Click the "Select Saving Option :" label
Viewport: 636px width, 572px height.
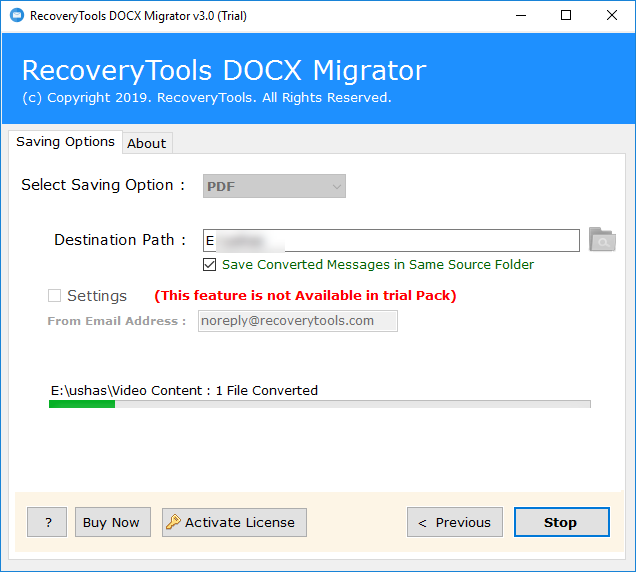click(x=103, y=185)
